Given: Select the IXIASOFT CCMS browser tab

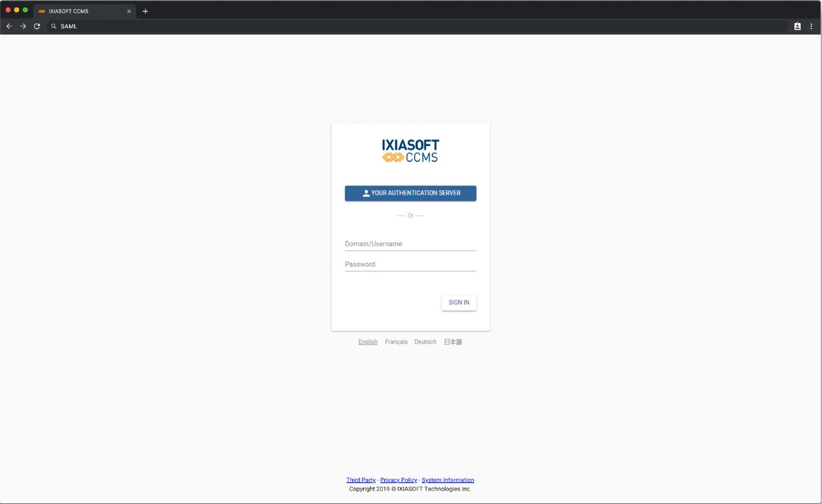Looking at the screenshot, I should (x=85, y=11).
